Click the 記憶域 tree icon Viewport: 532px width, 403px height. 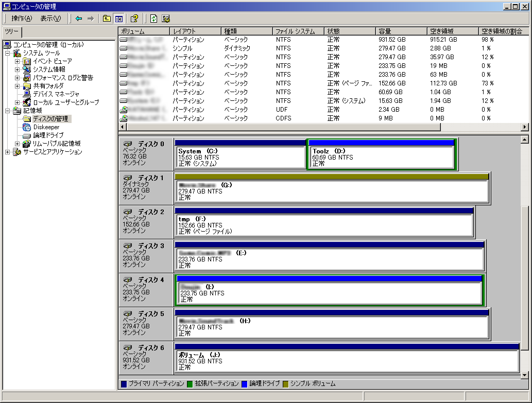point(17,111)
